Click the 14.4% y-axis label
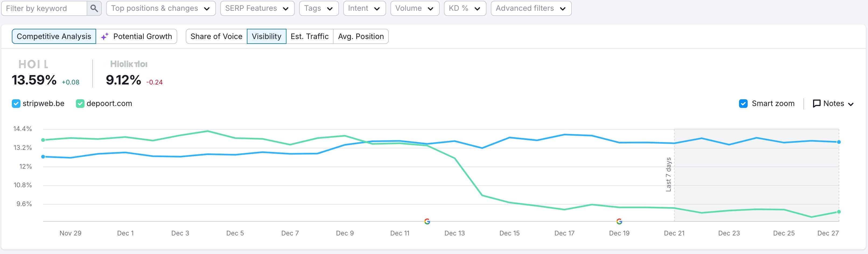This screenshot has height=254, width=868. point(23,129)
